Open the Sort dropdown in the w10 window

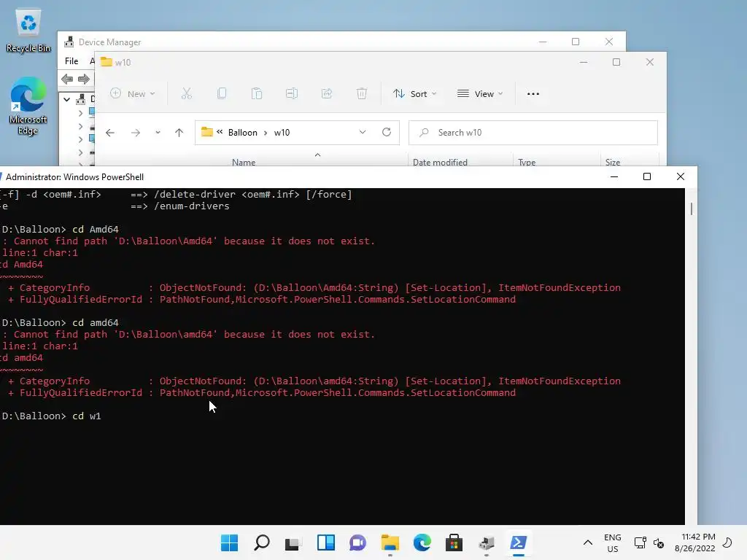click(x=414, y=94)
